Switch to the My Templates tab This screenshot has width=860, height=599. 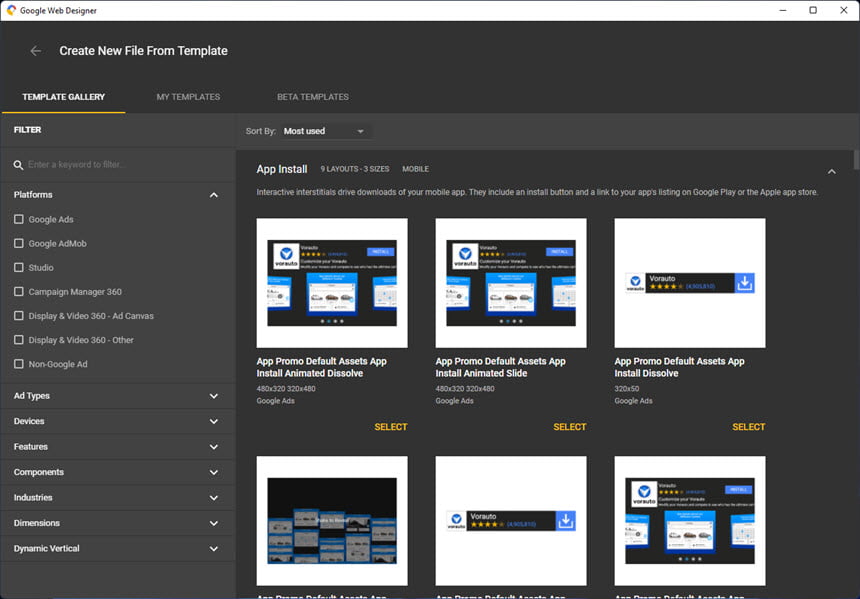188,97
